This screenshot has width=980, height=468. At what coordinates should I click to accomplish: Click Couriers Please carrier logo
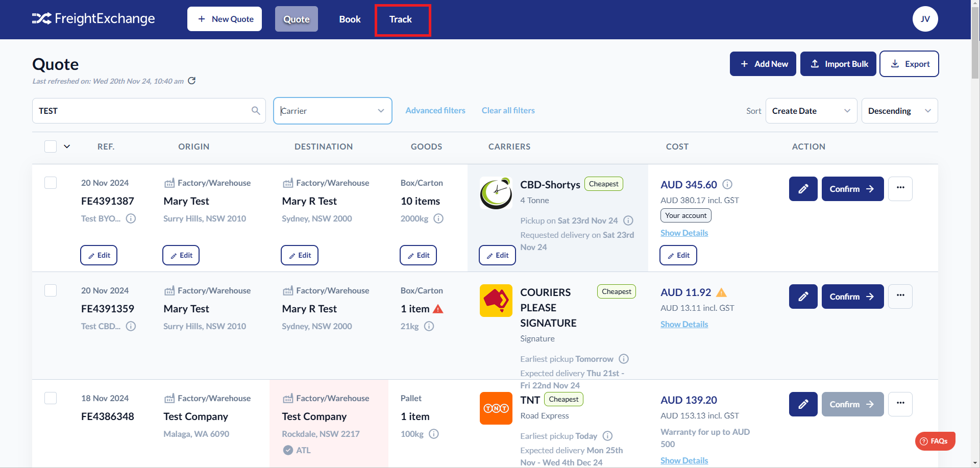(496, 301)
